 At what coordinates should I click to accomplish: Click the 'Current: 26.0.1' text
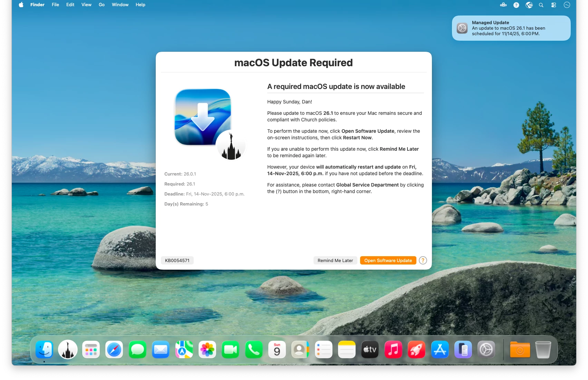tap(180, 174)
